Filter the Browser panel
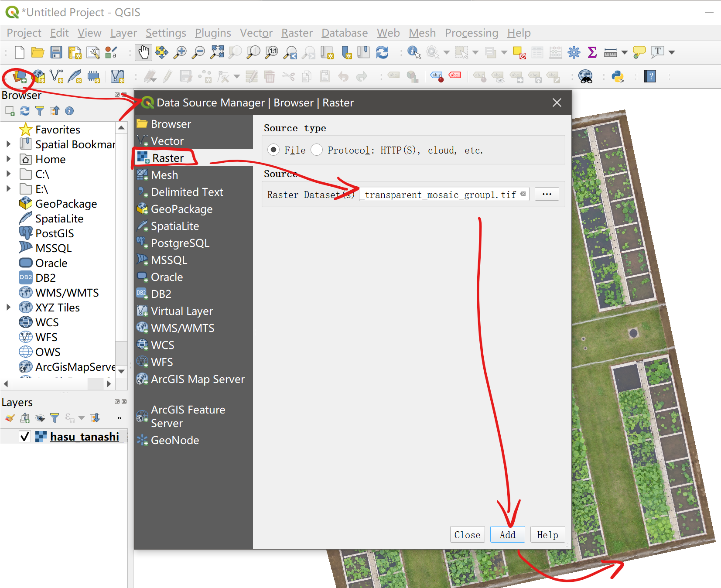The height and width of the screenshot is (588, 721). click(40, 111)
